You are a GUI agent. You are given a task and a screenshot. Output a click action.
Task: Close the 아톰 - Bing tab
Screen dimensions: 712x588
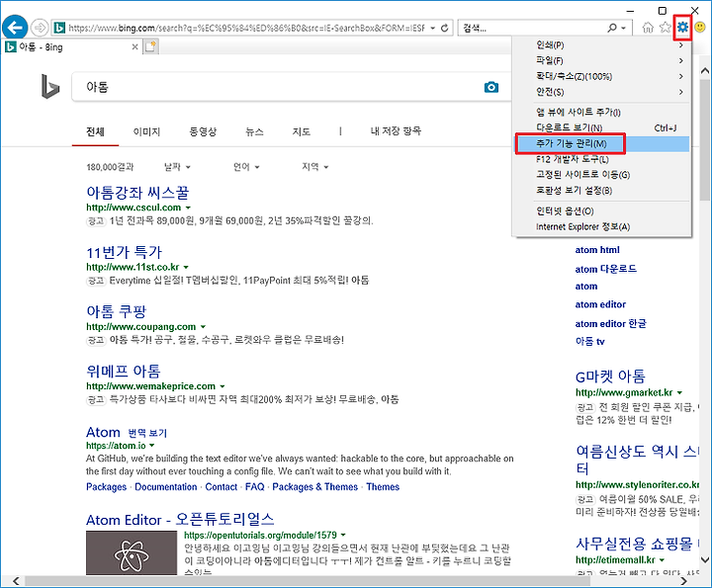134,46
